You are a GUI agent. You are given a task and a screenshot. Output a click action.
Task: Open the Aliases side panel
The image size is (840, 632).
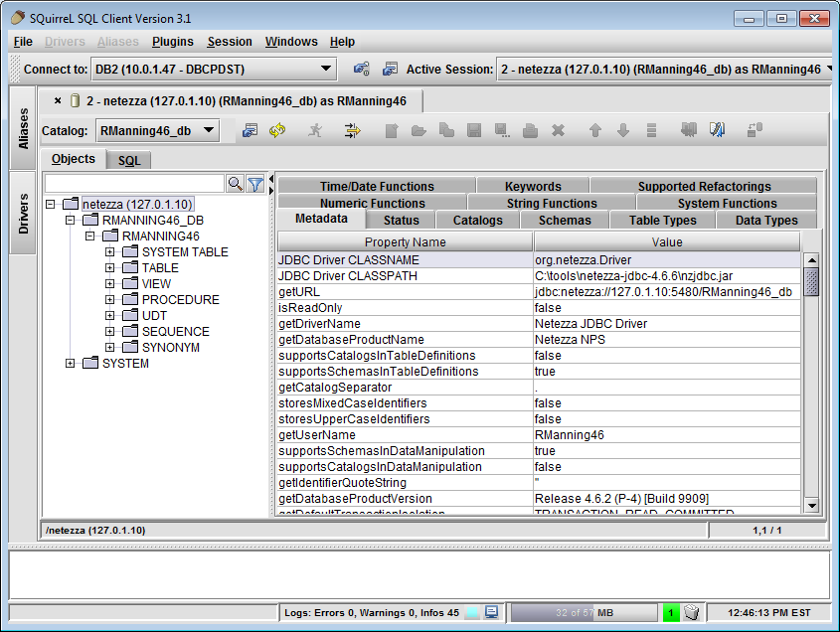click(x=24, y=128)
